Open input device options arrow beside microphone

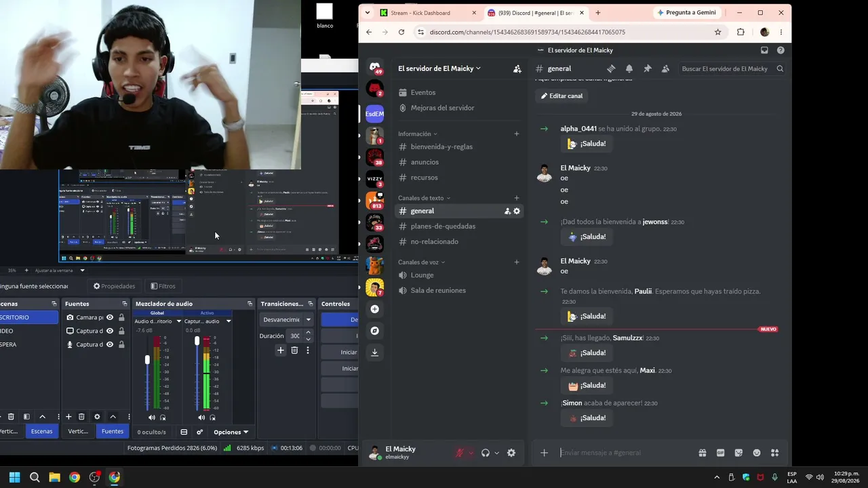(471, 453)
